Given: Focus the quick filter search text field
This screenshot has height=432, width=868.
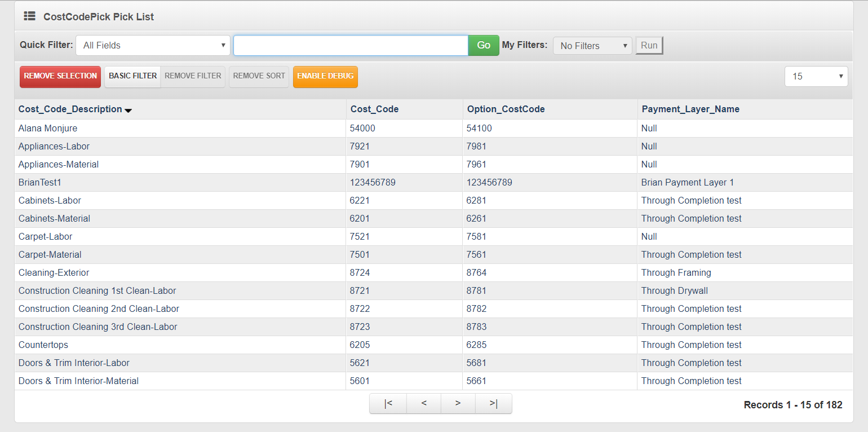Looking at the screenshot, I should (x=351, y=46).
